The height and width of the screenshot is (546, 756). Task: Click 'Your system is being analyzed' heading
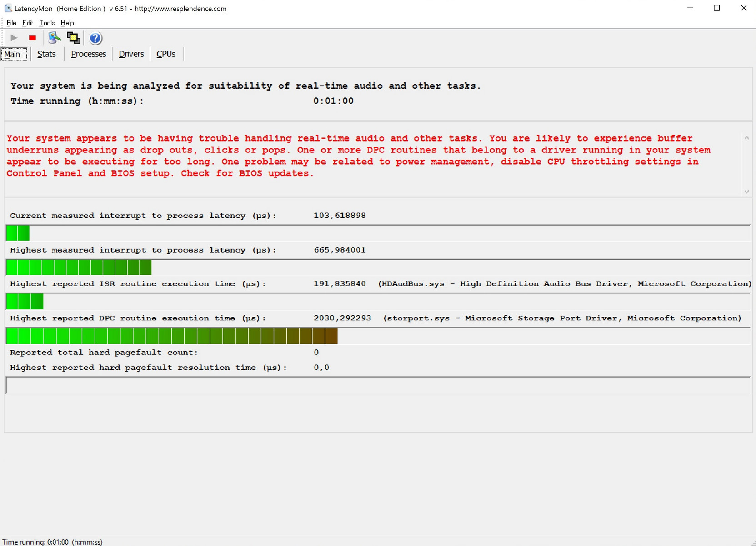coord(245,86)
